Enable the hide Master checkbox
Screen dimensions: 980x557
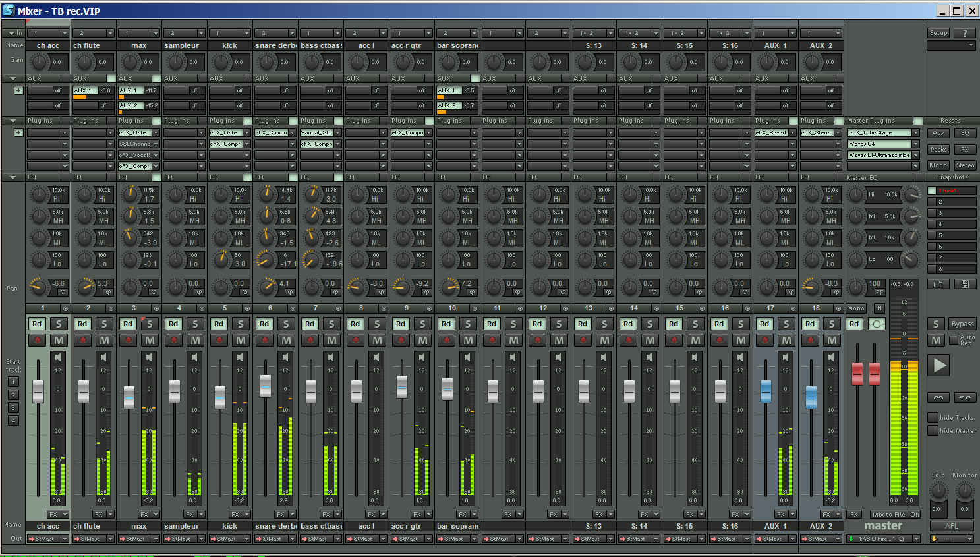pos(933,430)
